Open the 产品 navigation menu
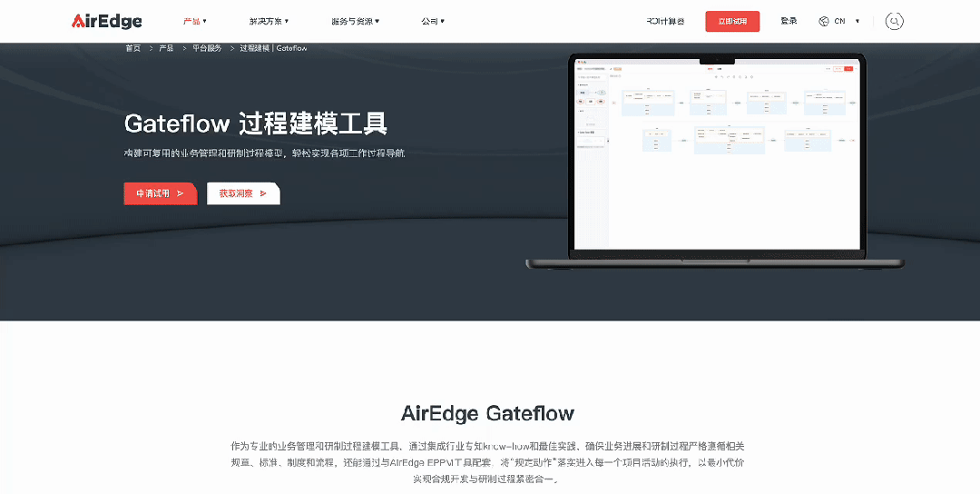 194,21
